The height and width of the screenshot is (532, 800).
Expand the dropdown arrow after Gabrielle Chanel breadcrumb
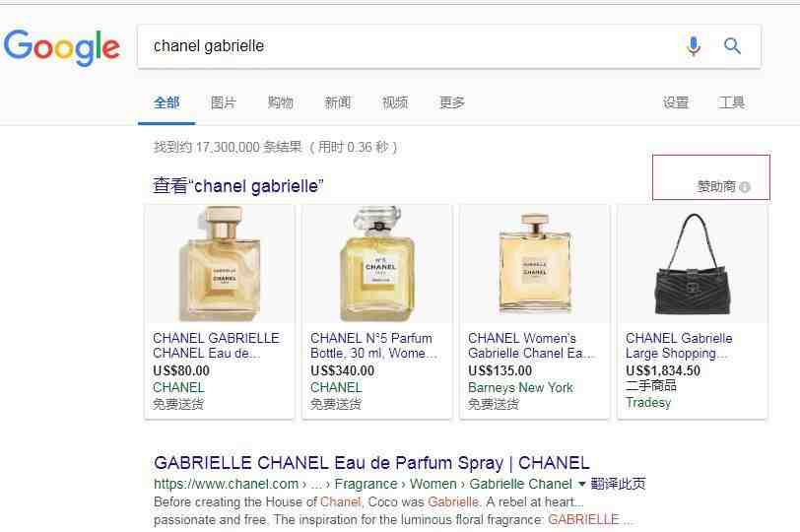click(x=581, y=484)
